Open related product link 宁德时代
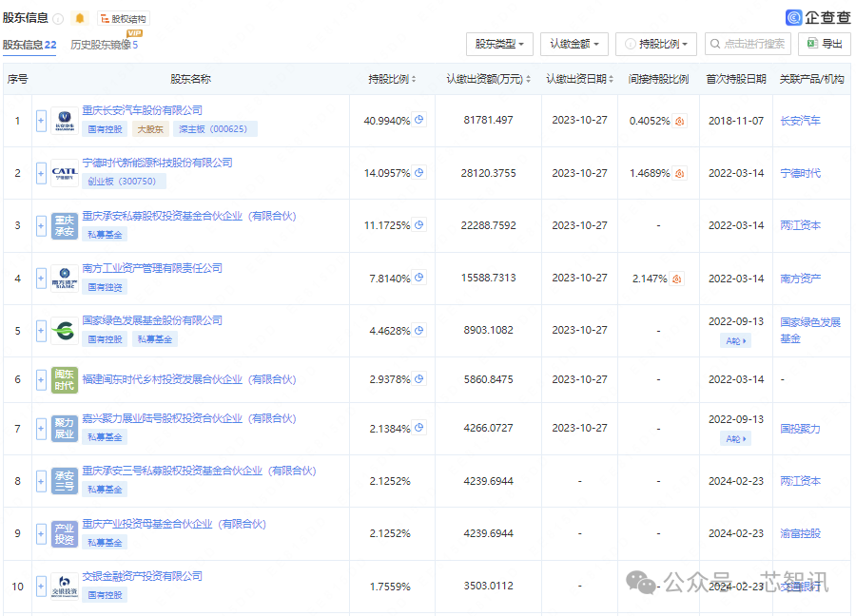 tap(800, 173)
